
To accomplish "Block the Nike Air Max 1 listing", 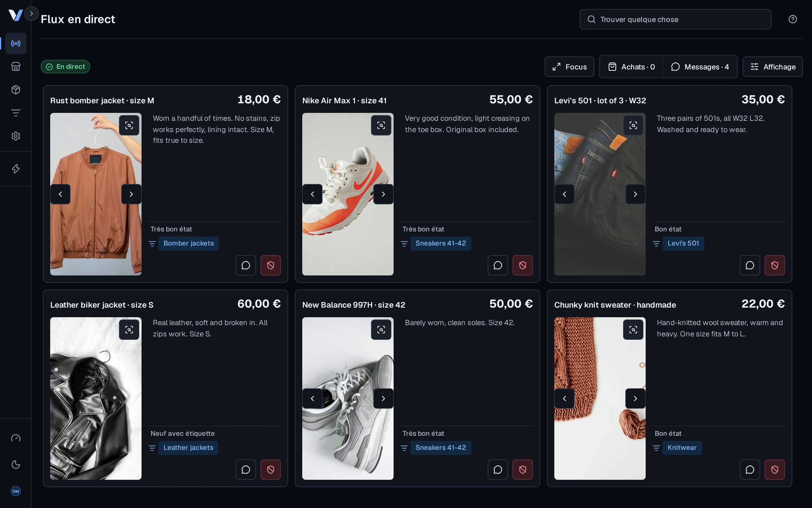I will 523,265.
